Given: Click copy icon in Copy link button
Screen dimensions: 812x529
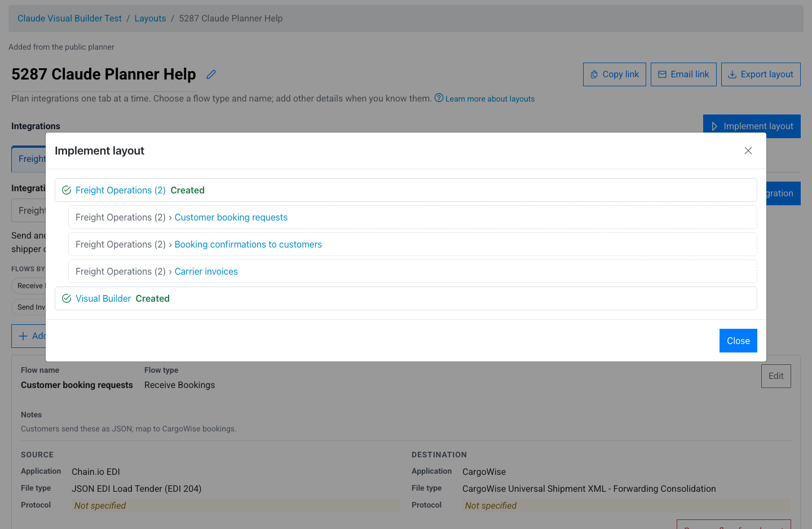Looking at the screenshot, I should [594, 74].
